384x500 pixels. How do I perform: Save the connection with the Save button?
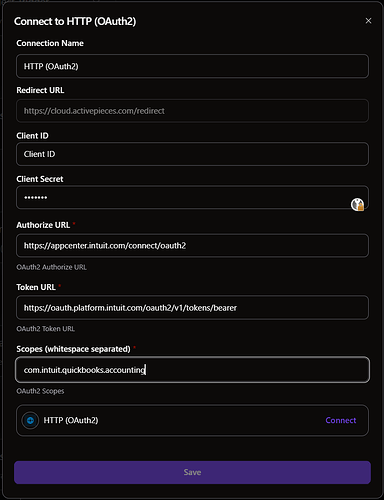tap(192, 472)
